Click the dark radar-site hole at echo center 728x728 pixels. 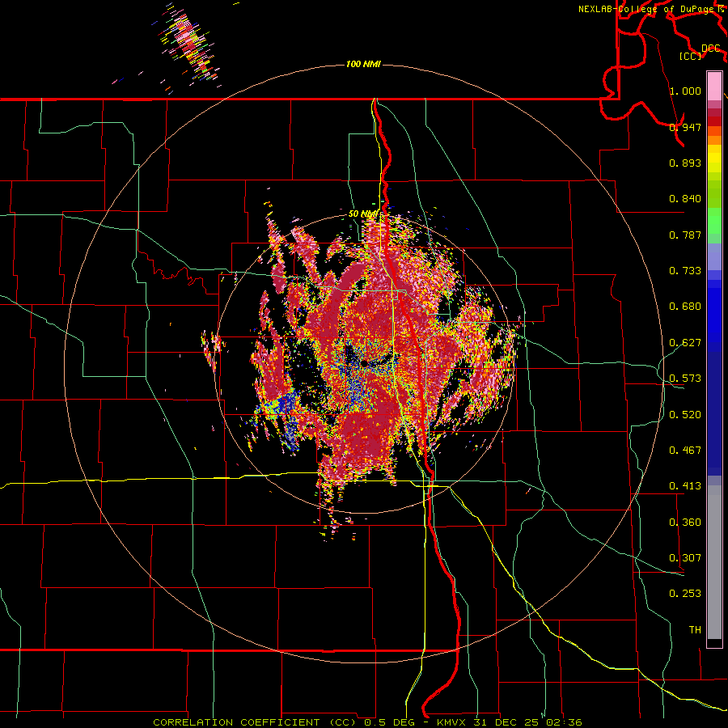[365, 362]
